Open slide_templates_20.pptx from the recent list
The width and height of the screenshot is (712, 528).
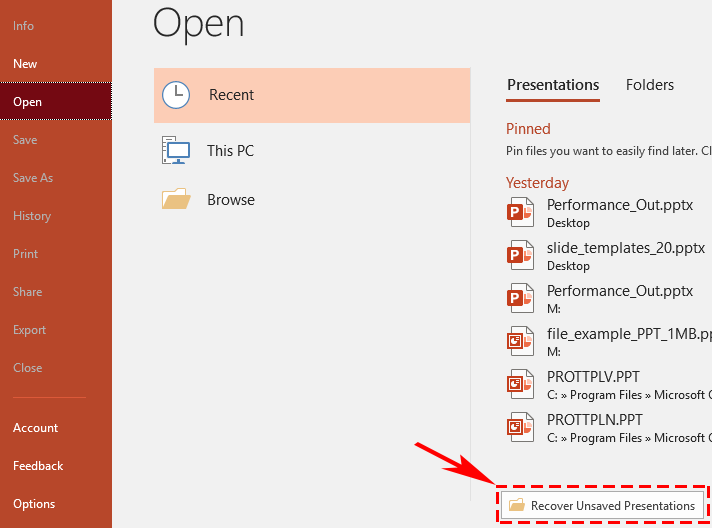tap(626, 248)
